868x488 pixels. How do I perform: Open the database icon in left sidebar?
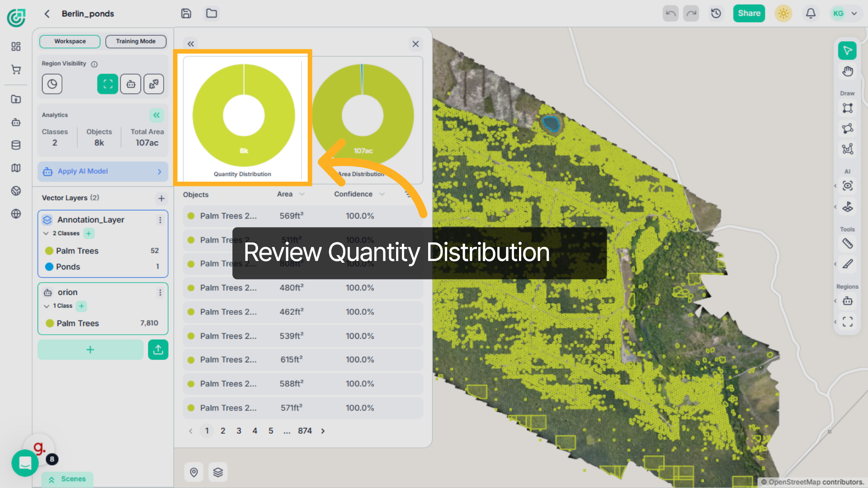click(16, 145)
